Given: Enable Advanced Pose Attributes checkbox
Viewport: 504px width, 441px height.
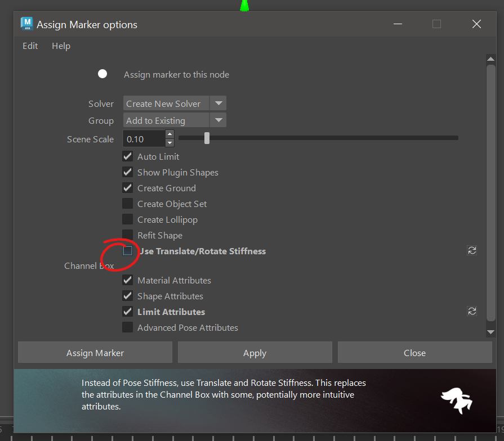Looking at the screenshot, I should [x=128, y=327].
